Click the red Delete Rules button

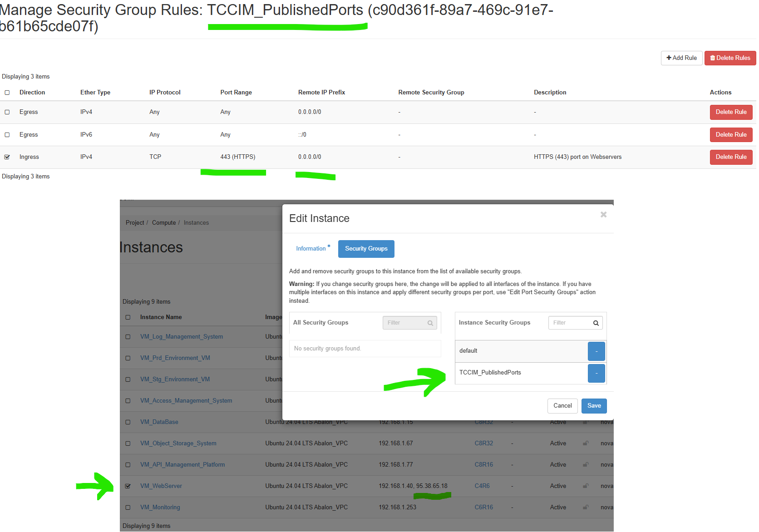click(x=730, y=58)
